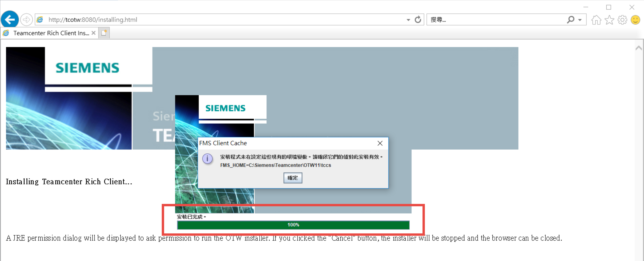Open the Tools gear icon
This screenshot has height=261, width=644.
coord(622,20)
